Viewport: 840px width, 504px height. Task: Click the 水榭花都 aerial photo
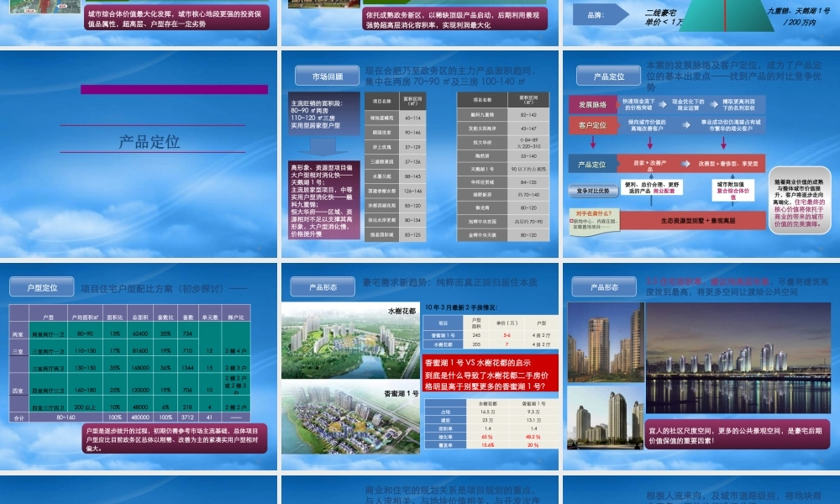tap(350, 340)
